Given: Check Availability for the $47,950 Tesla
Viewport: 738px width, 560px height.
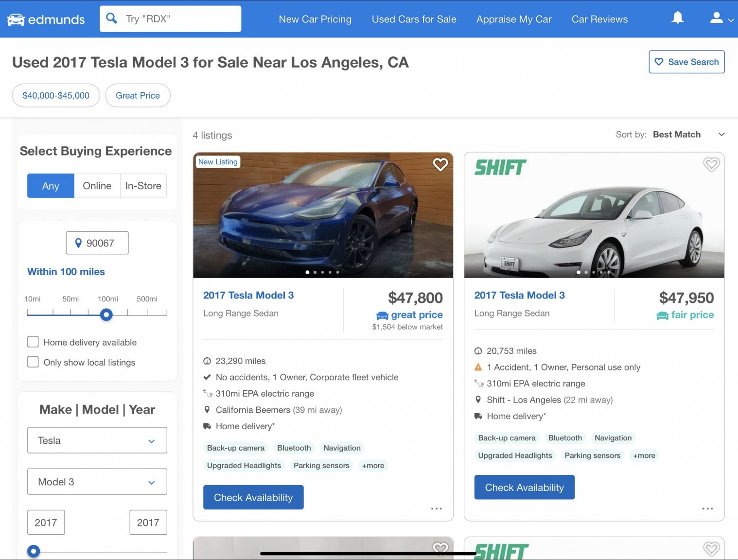Looking at the screenshot, I should [525, 487].
